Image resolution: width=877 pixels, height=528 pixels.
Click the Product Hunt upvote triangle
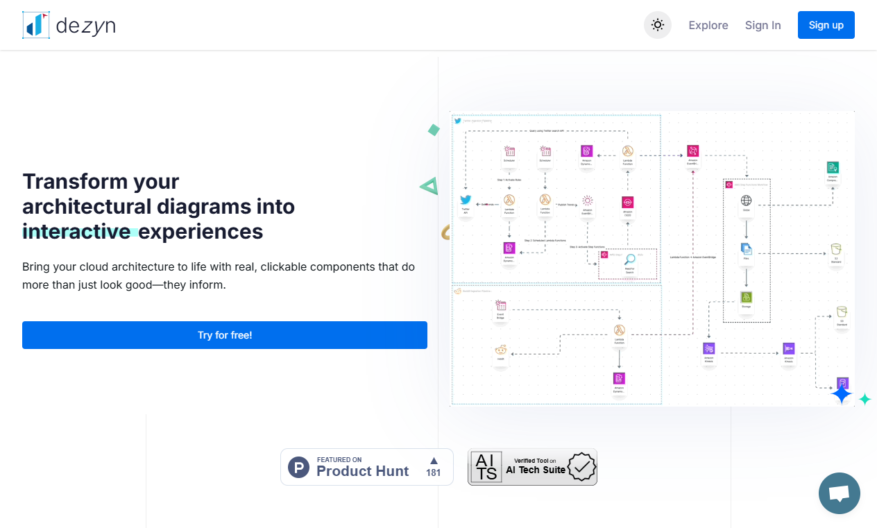433,461
